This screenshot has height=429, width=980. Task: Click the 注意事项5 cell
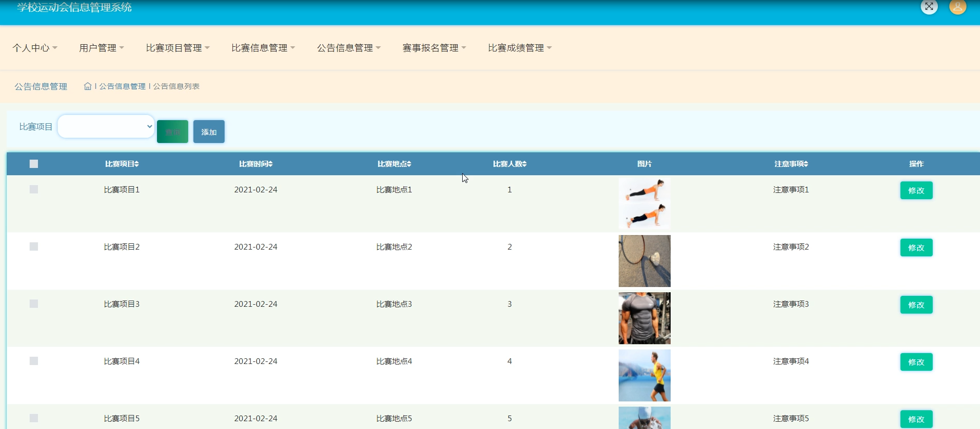click(791, 419)
